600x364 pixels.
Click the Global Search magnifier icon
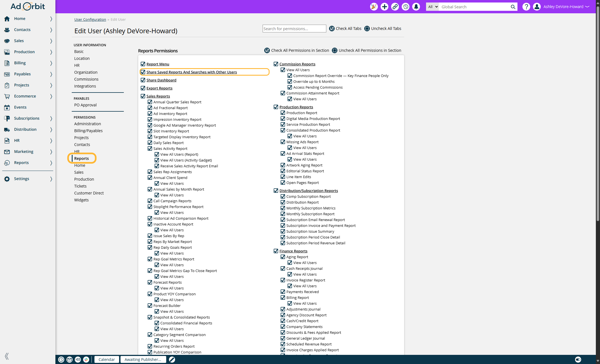(x=513, y=7)
